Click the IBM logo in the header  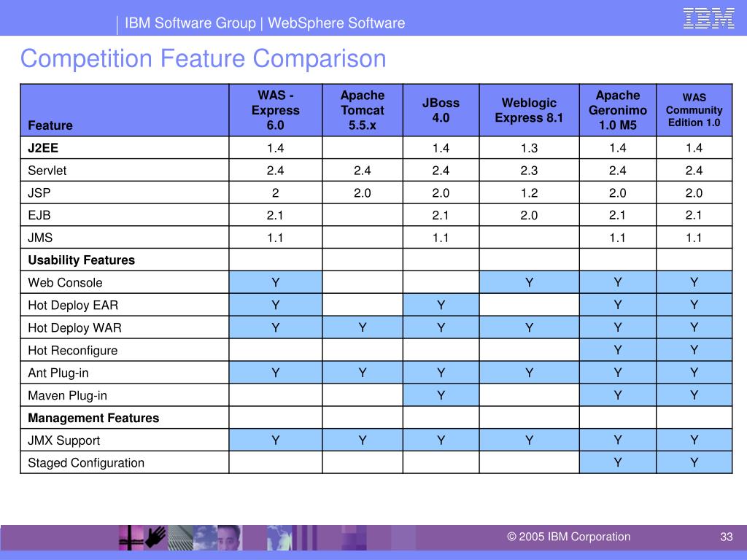(708, 18)
